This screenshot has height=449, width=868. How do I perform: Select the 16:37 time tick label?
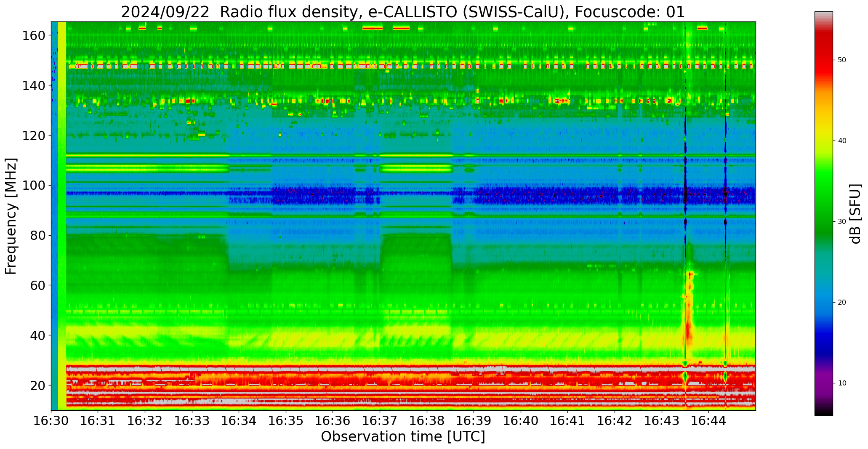point(380,420)
